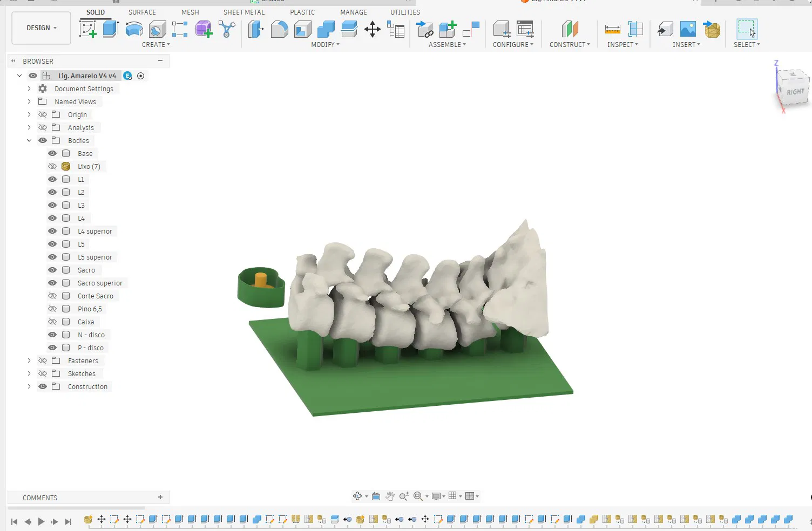Select the Shell tool
This screenshot has width=812, height=531.
coord(302,29)
